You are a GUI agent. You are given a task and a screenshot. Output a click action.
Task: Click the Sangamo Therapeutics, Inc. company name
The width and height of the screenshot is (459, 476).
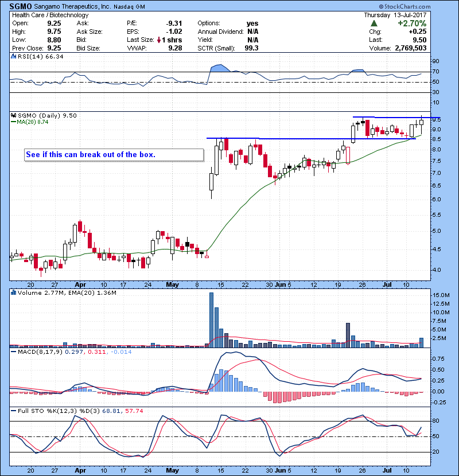coord(72,6)
